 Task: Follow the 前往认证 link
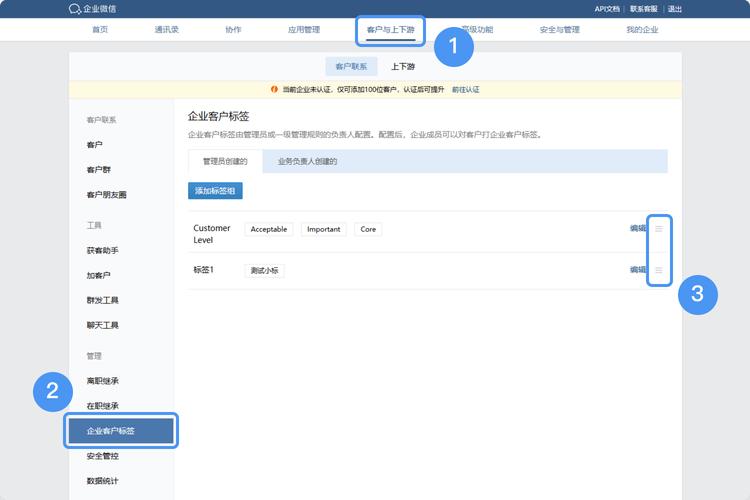(465, 89)
